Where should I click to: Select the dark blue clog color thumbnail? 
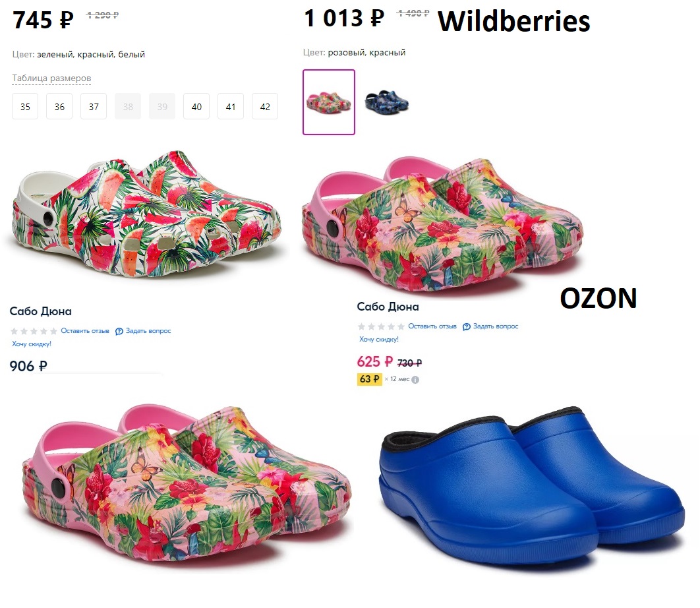(387, 102)
